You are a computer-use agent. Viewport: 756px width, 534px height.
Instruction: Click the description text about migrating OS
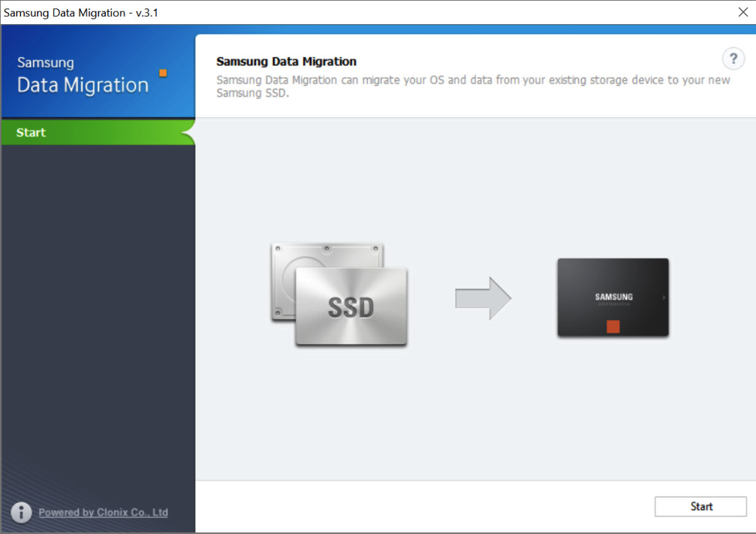click(473, 86)
